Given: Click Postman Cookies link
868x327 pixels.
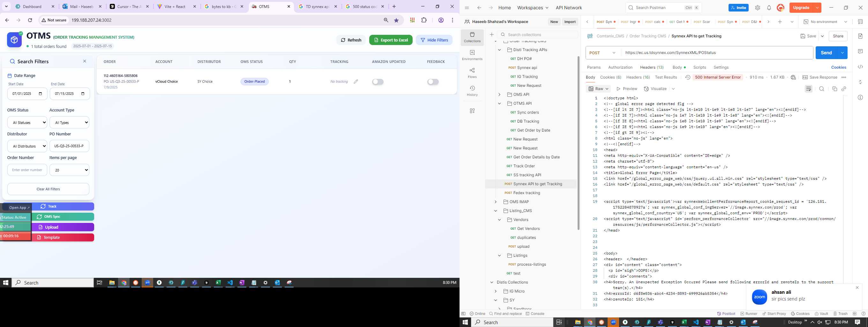Looking at the screenshot, I should click(839, 67).
